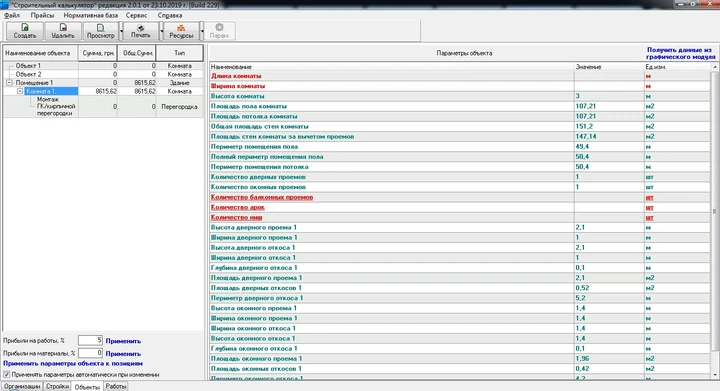Screen dimensions: 720x391
Task: Click the parameters table vertical scrollbar
Action: (714, 211)
